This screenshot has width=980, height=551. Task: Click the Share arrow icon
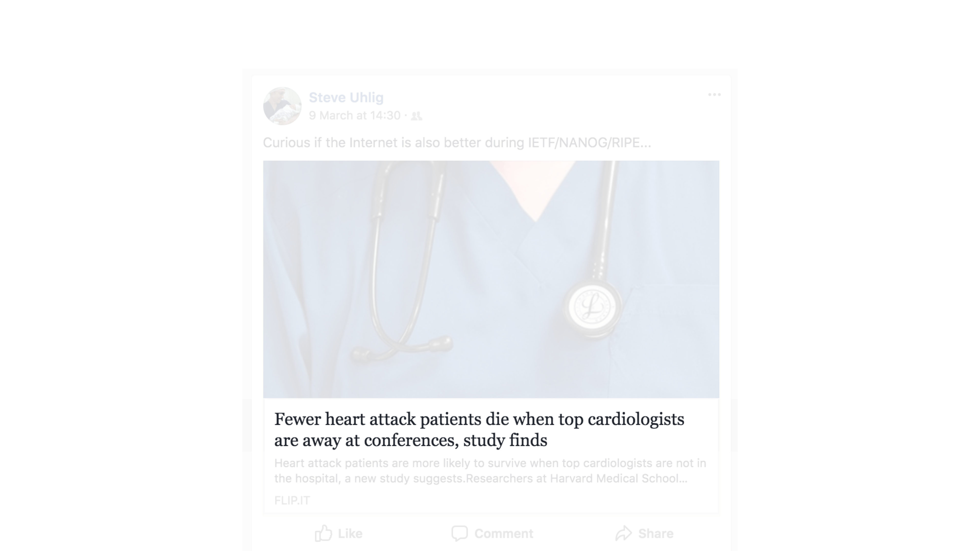624,533
